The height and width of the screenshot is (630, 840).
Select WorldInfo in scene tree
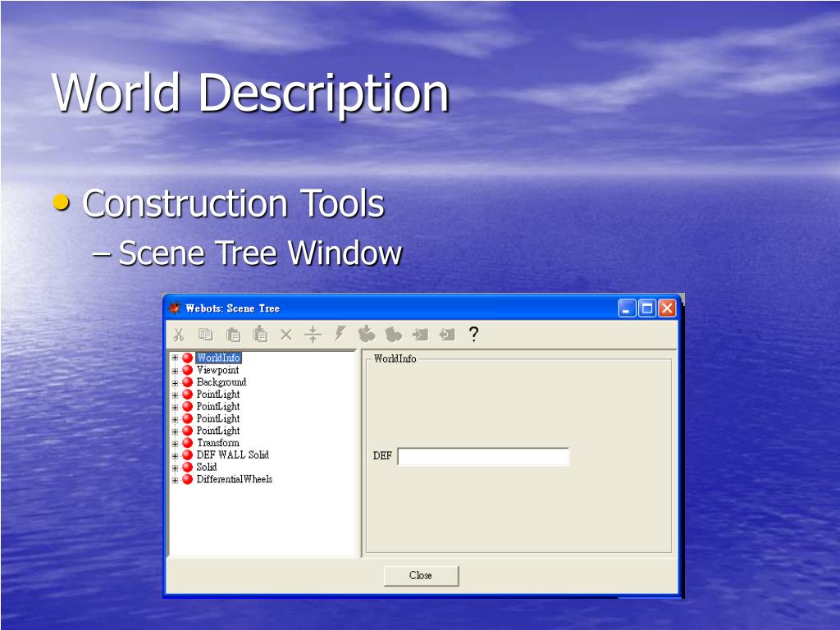coord(218,358)
